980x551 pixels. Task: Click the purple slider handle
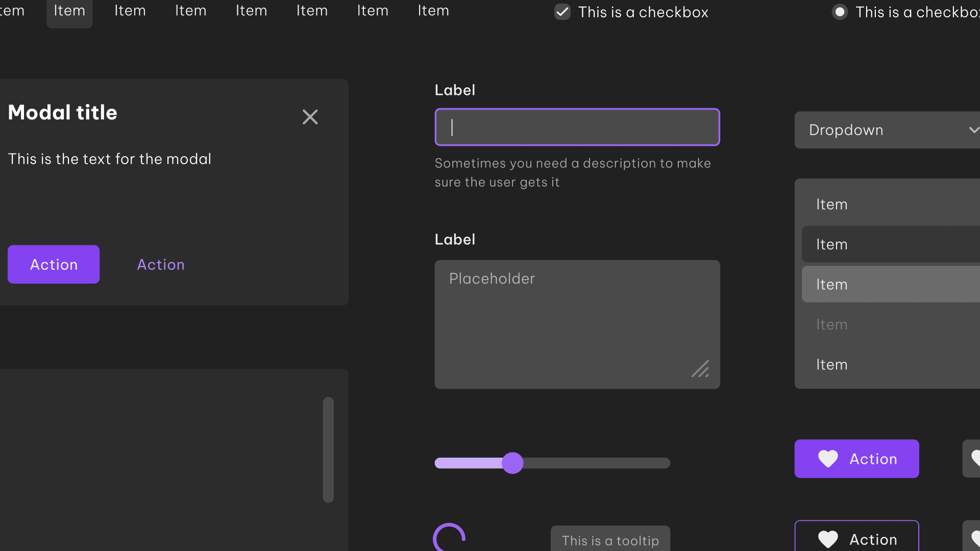pyautogui.click(x=512, y=463)
